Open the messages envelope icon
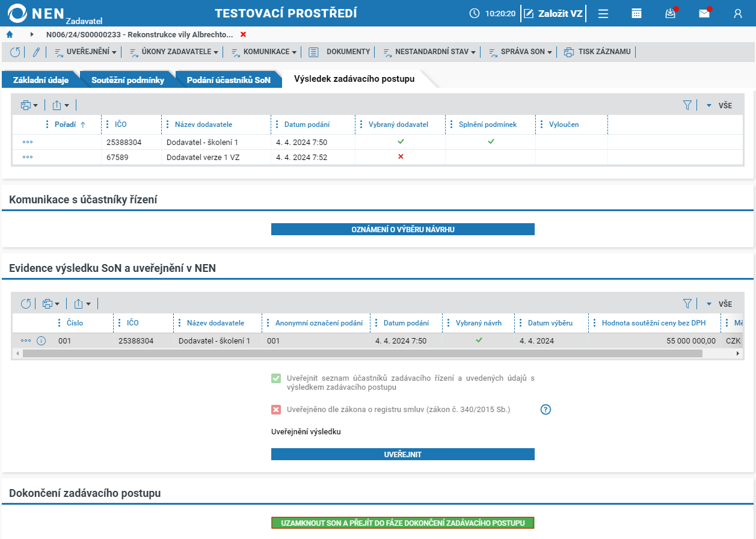 [704, 13]
